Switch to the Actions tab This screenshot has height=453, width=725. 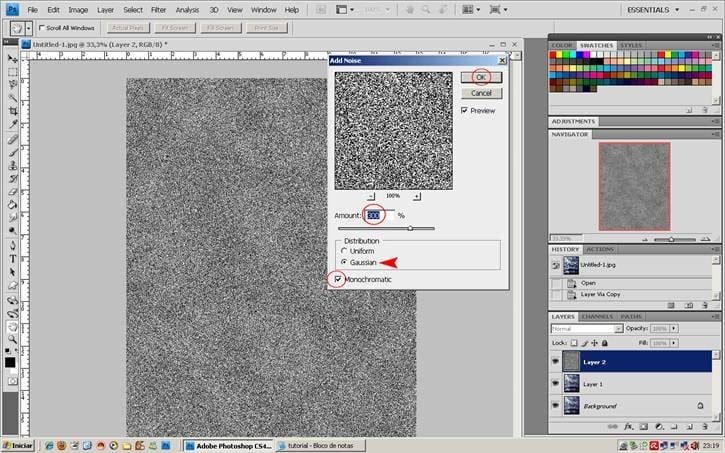pos(600,249)
